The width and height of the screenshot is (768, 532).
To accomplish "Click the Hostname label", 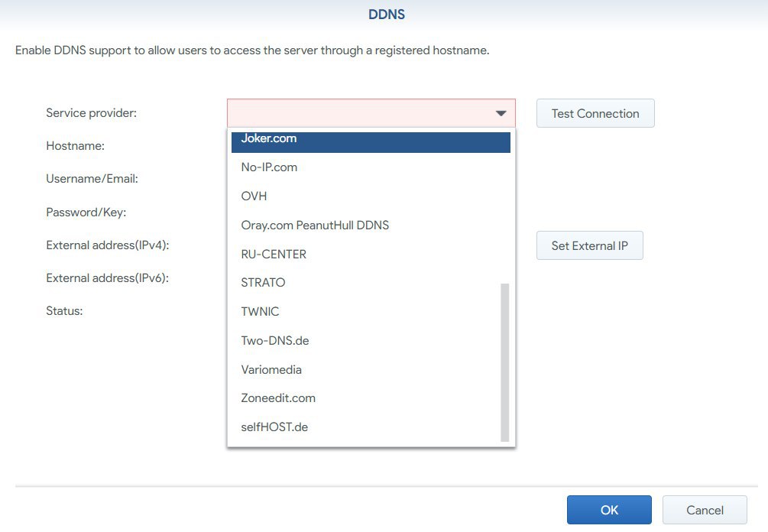I will click(76, 146).
